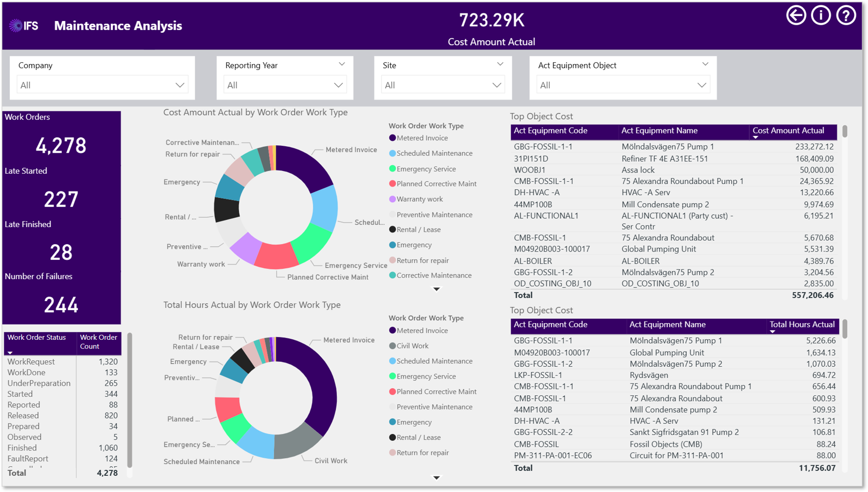
Task: Sort by Work Order Status column header
Action: coord(37,338)
